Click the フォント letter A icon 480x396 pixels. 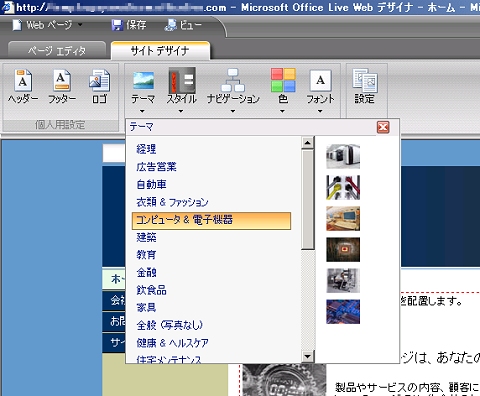point(320,80)
